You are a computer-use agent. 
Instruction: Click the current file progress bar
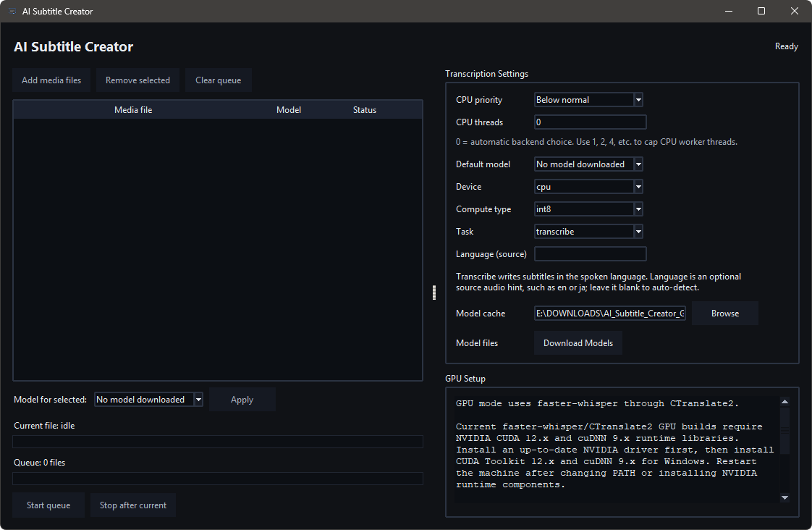pos(218,442)
